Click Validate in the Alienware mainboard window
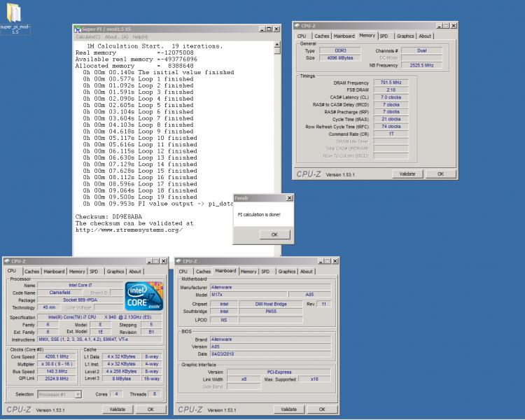The image size is (525, 420). coord(288,409)
